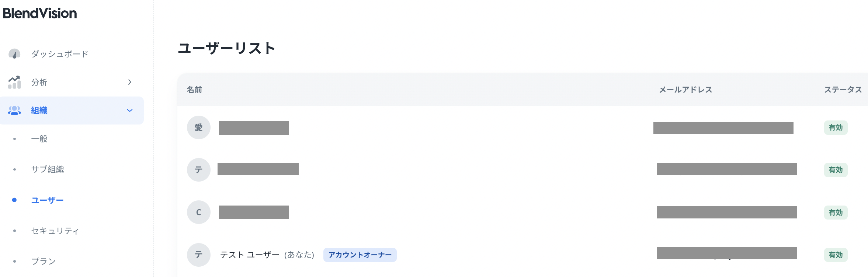The image size is (868, 277).
Task: Select the ユーザー submenu item
Action: coord(47,200)
